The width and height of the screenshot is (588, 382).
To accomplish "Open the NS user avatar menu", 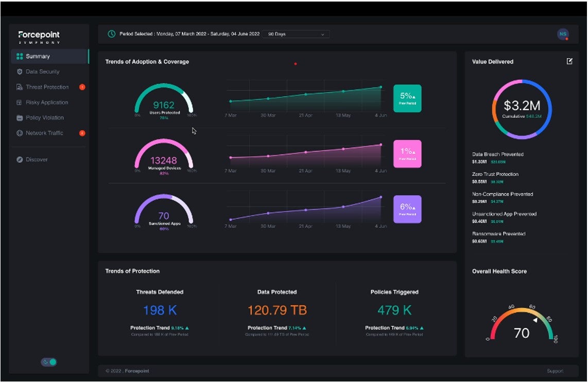I will click(563, 34).
